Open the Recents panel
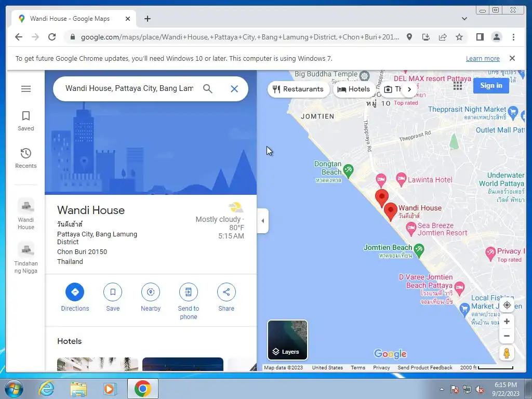The height and width of the screenshot is (399, 532). pyautogui.click(x=26, y=158)
